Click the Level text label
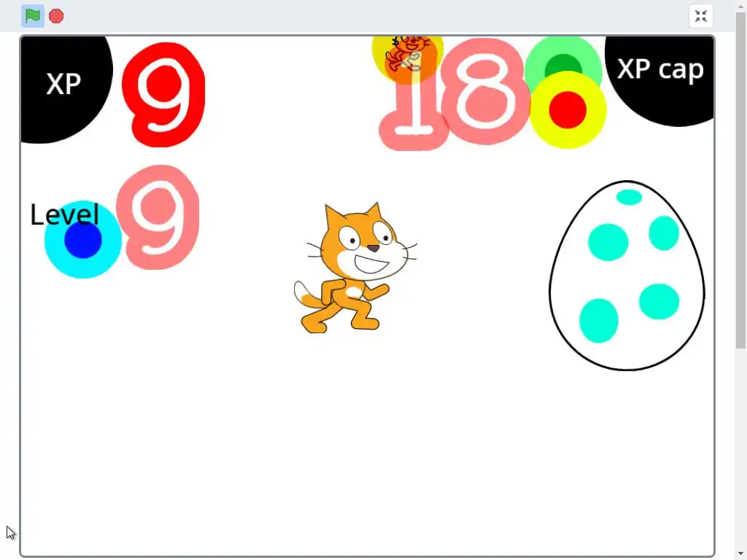Image resolution: width=747 pixels, height=560 pixels. click(x=64, y=215)
